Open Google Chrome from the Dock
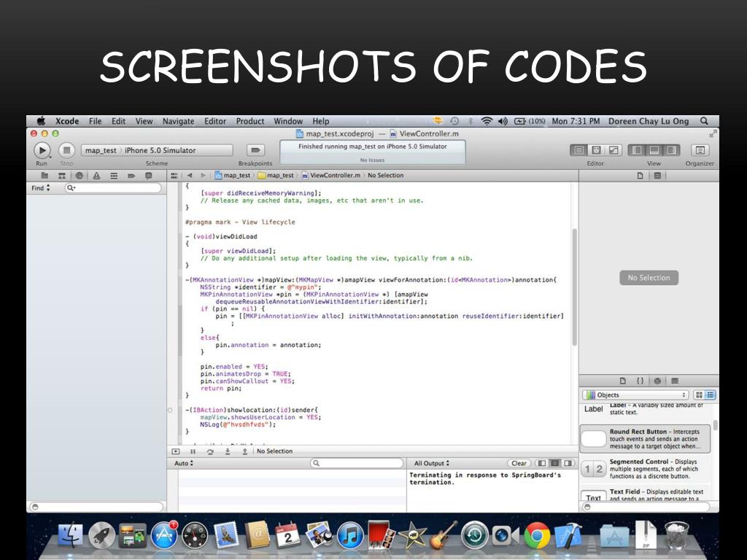The width and height of the screenshot is (747, 560). [537, 535]
